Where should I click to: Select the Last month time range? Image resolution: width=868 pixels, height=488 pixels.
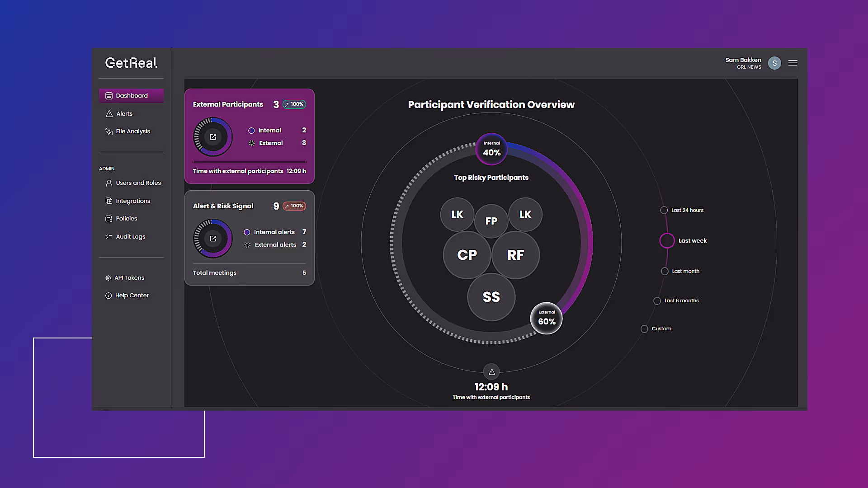click(665, 271)
